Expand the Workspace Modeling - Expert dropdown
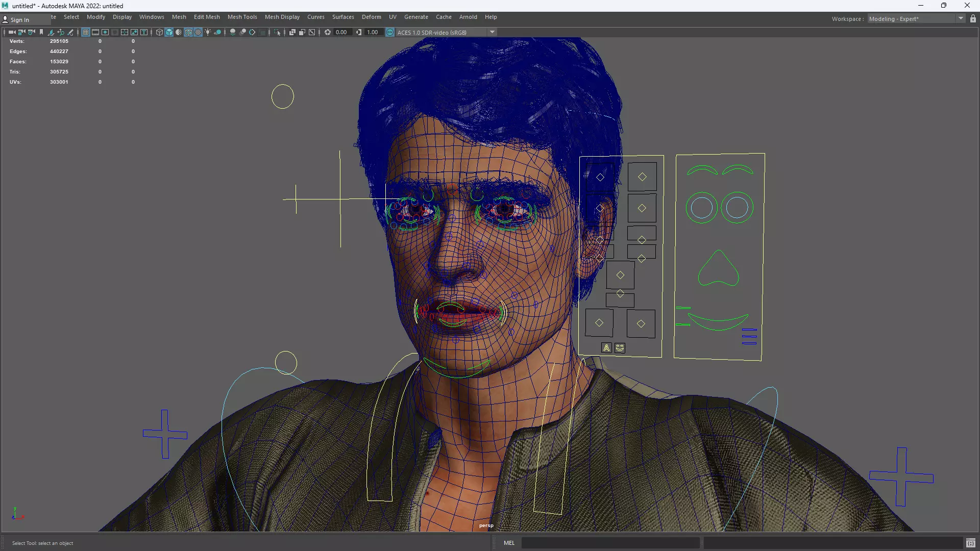The image size is (980, 551). [x=961, y=19]
